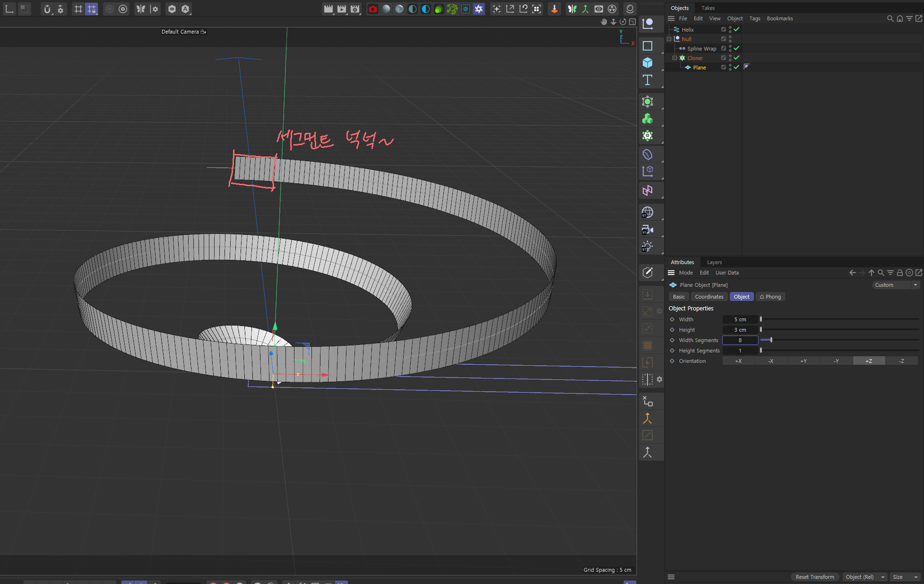This screenshot has height=584, width=924.
Task: Click the Enable Snap magnet icon
Action: tap(47, 9)
